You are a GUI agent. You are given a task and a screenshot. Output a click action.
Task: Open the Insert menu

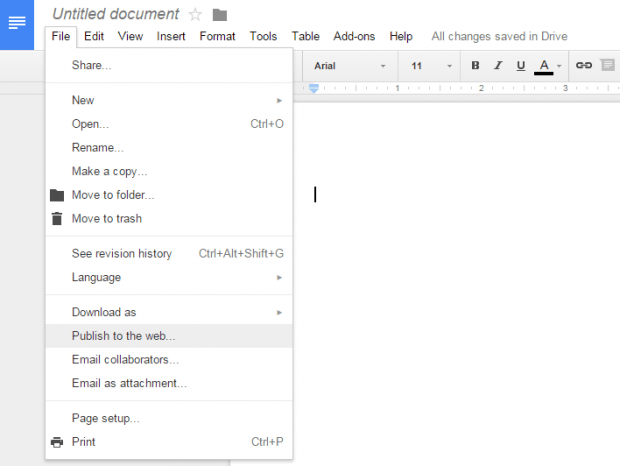coord(171,37)
